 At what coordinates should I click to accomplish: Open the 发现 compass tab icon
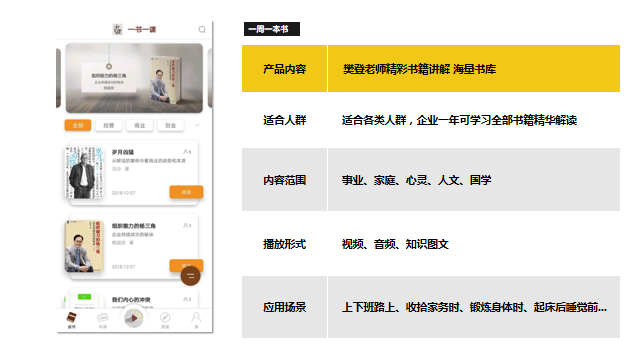coord(165,317)
